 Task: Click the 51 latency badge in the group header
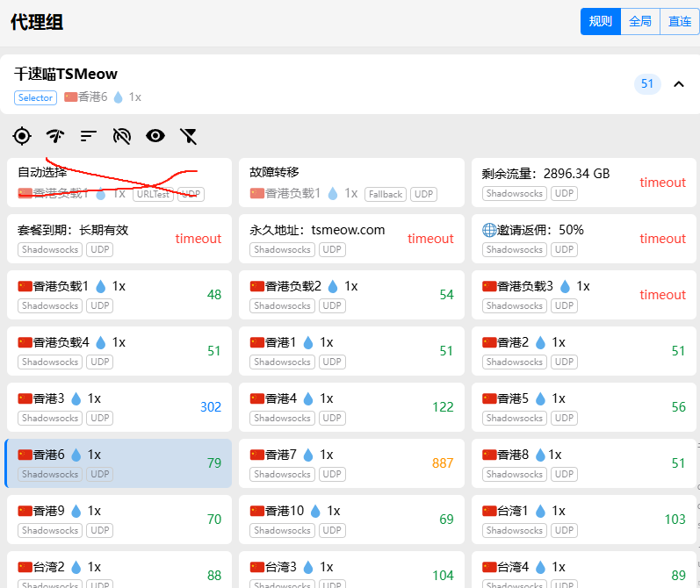click(647, 84)
